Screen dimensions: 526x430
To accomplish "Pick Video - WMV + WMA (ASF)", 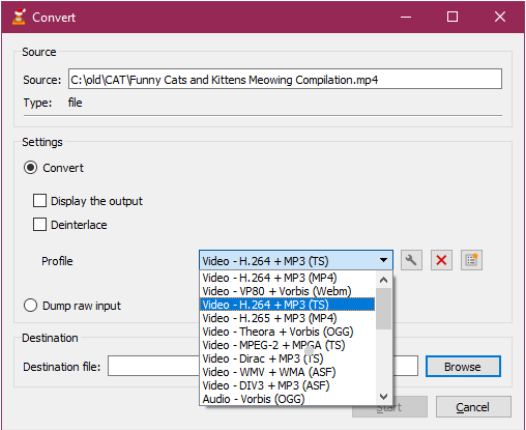I will (x=288, y=372).
